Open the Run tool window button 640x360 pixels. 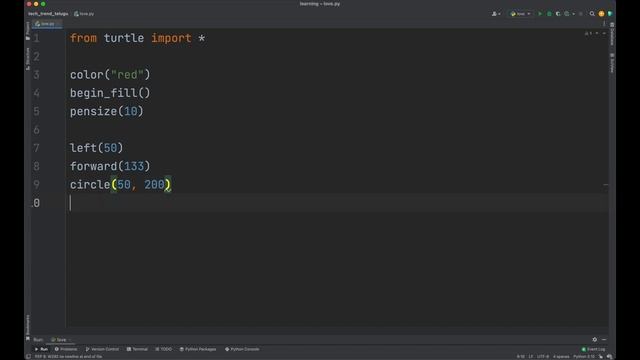(x=41, y=349)
